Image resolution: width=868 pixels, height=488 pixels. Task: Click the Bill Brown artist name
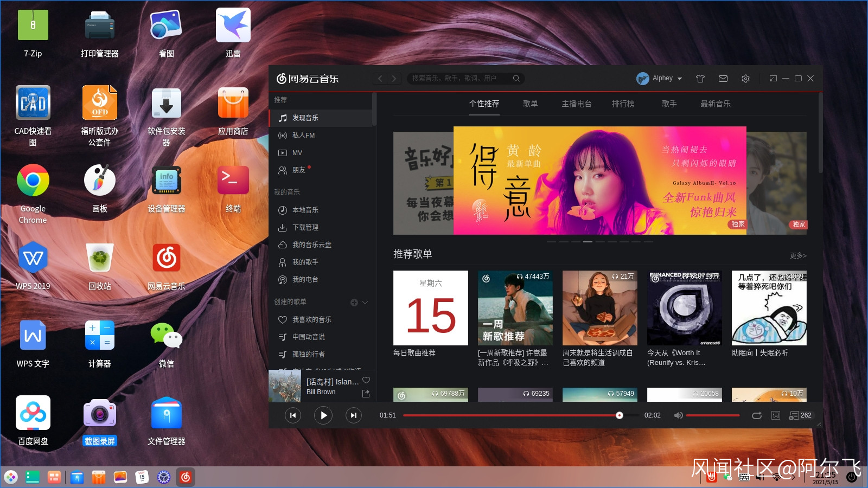[321, 392]
